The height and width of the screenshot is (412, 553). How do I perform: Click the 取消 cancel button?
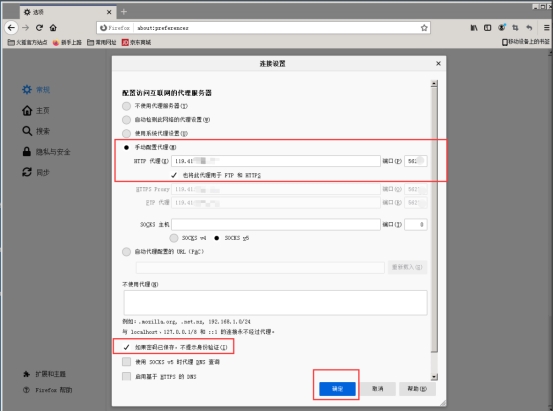click(378, 389)
